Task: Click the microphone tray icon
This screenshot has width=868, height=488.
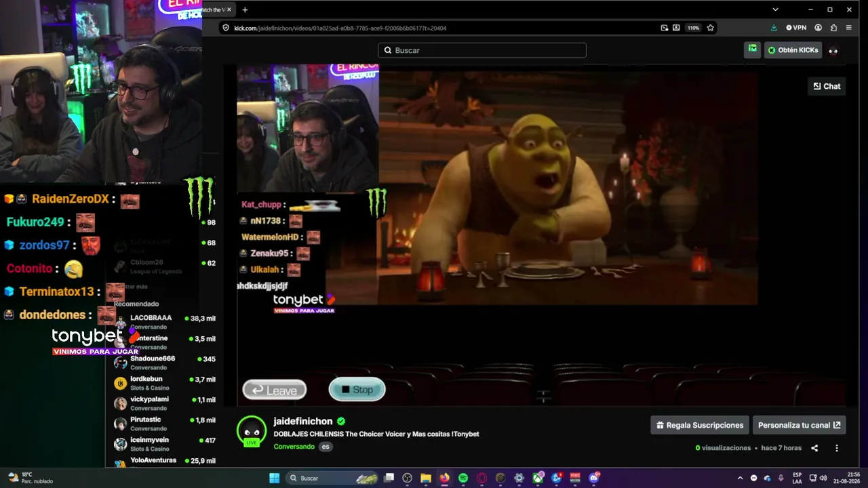Action: click(x=781, y=478)
